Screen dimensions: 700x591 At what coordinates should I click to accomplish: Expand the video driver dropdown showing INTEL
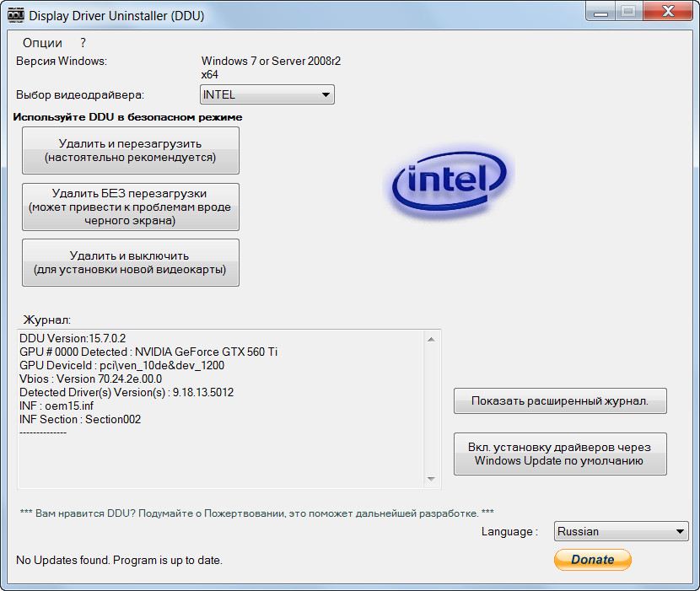pos(267,95)
